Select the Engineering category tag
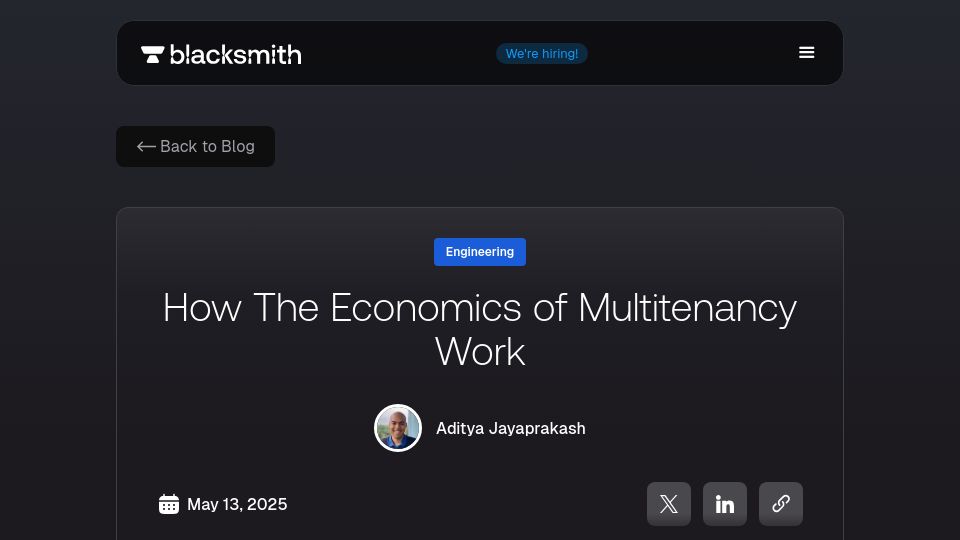This screenshot has width=960, height=540. pyautogui.click(x=480, y=252)
